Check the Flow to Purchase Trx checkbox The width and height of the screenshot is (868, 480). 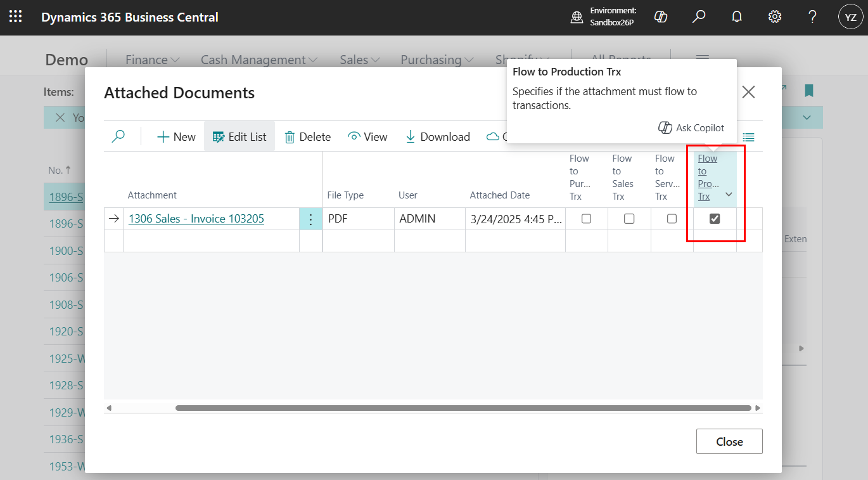pyautogui.click(x=586, y=218)
